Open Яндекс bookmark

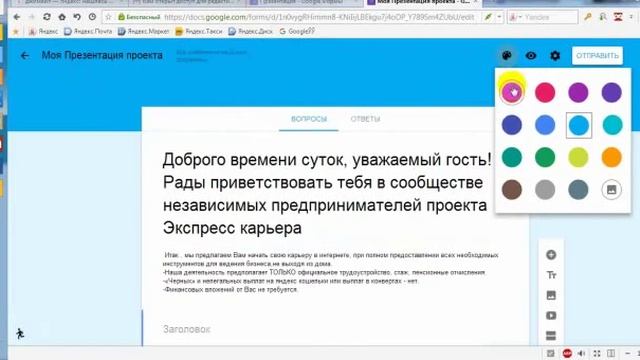click(43, 31)
